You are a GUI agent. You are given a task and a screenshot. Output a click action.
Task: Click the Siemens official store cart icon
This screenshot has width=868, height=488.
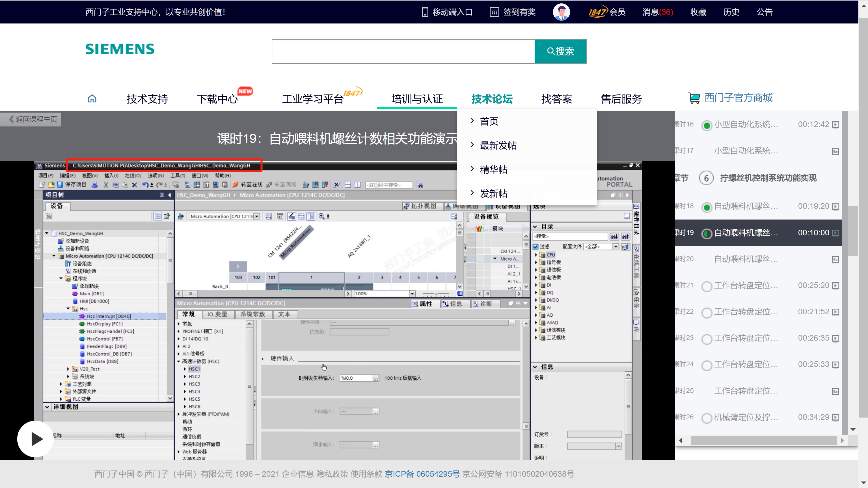click(694, 98)
